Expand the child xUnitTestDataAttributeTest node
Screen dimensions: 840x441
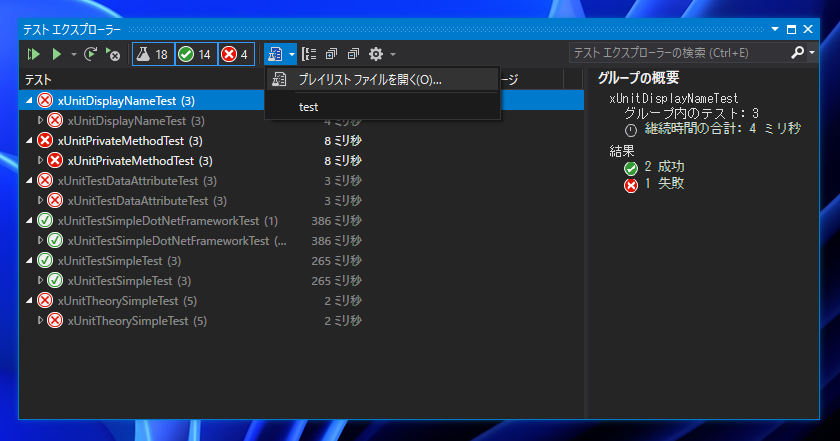coord(40,200)
